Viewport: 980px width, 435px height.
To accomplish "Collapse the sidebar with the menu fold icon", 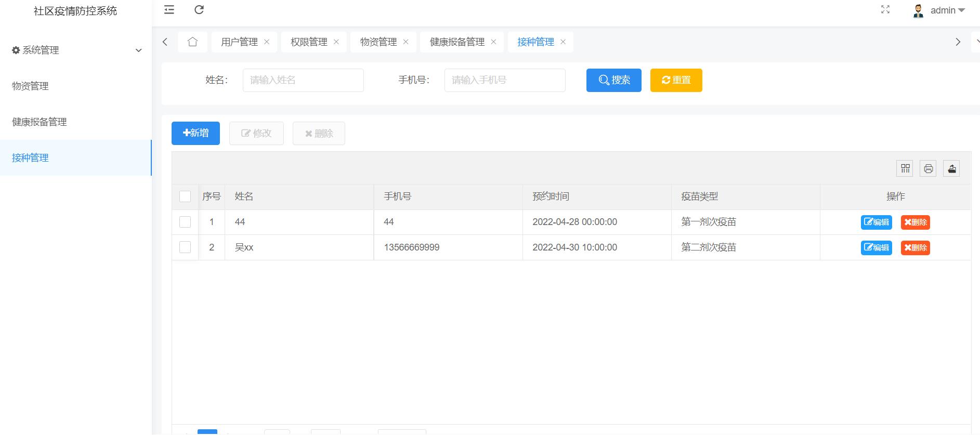I will pos(169,10).
